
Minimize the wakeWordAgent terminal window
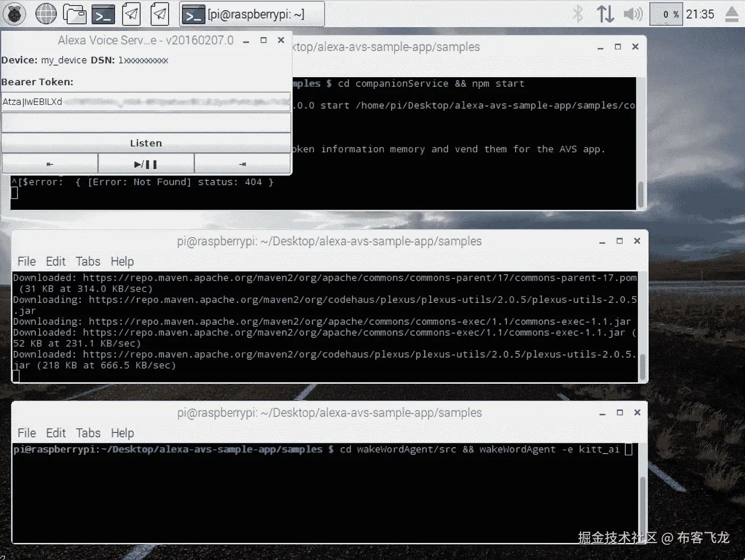(x=602, y=413)
